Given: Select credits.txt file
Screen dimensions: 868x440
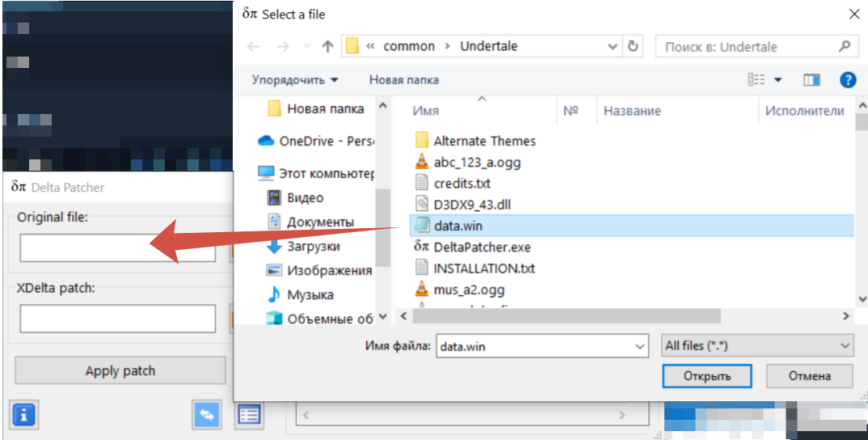Looking at the screenshot, I should pos(462,184).
